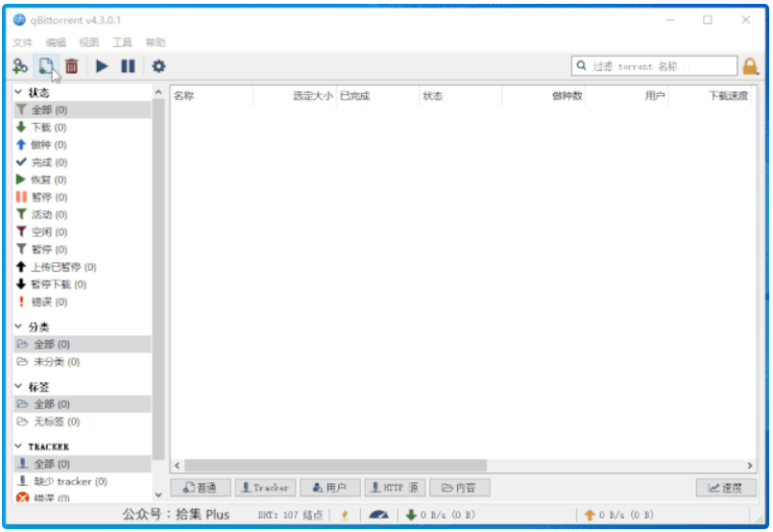Collapse the 标签 section
The width and height of the screenshot is (773, 532).
[19, 387]
